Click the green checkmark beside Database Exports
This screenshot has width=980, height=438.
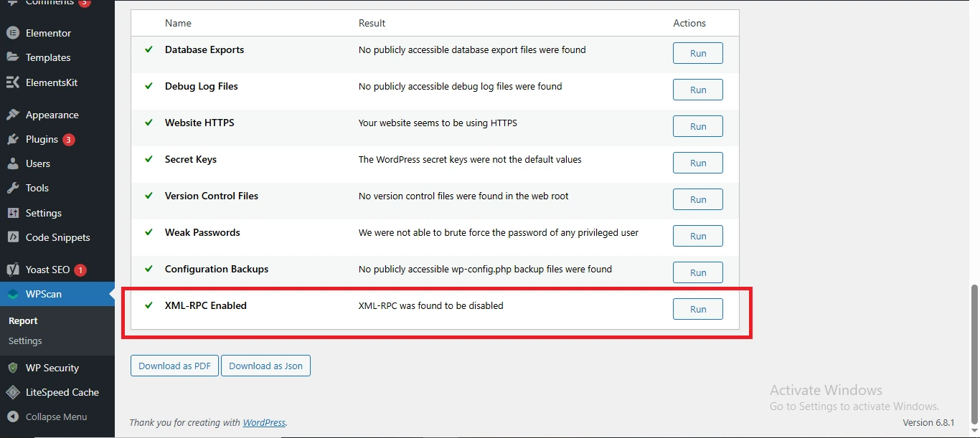click(x=149, y=49)
